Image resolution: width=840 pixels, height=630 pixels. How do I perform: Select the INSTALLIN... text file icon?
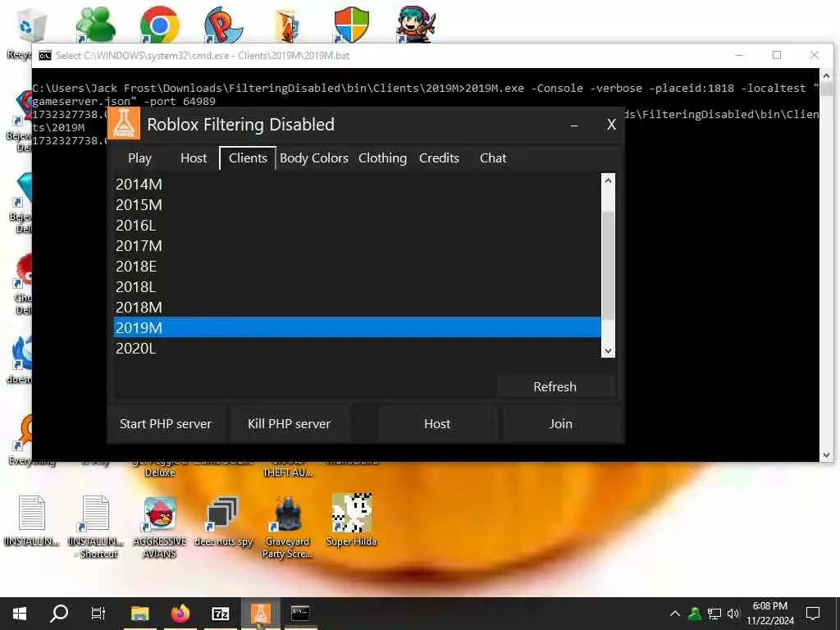(x=32, y=521)
